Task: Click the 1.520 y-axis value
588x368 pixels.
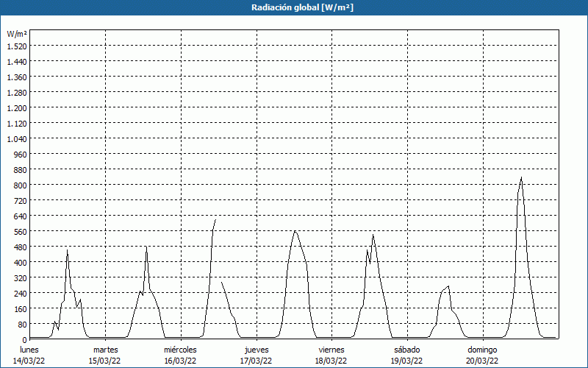Action: coord(17,46)
